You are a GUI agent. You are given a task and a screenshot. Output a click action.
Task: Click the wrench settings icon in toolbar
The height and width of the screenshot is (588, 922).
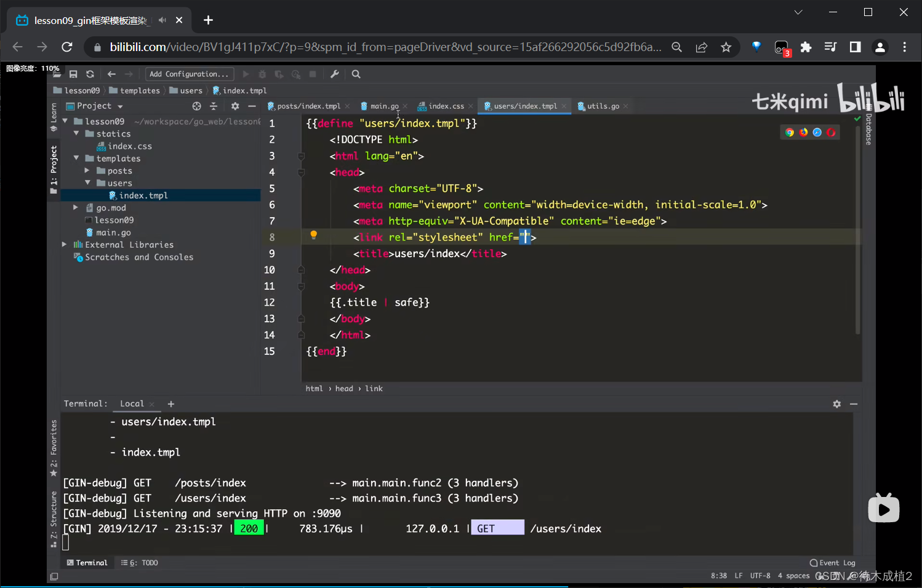coord(334,74)
